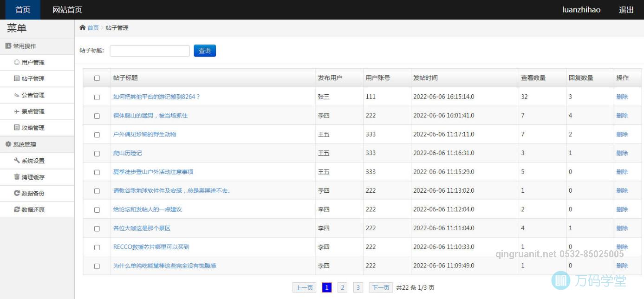Switch to the 首页 tab in top navigation
The image size is (644, 299).
pos(22,9)
